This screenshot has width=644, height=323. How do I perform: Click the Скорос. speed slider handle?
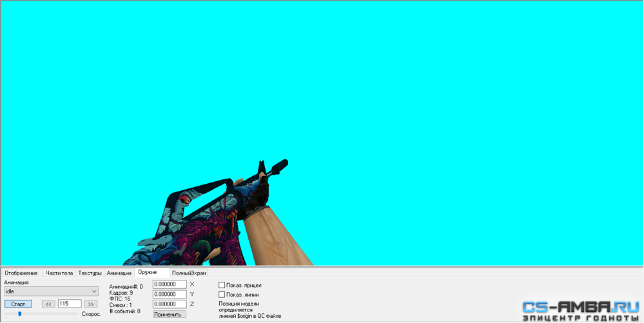19,314
